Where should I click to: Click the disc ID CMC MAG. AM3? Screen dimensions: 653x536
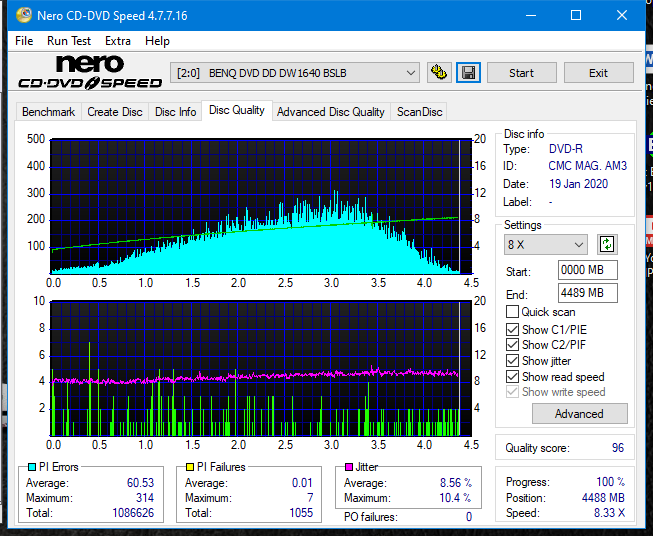point(587,166)
